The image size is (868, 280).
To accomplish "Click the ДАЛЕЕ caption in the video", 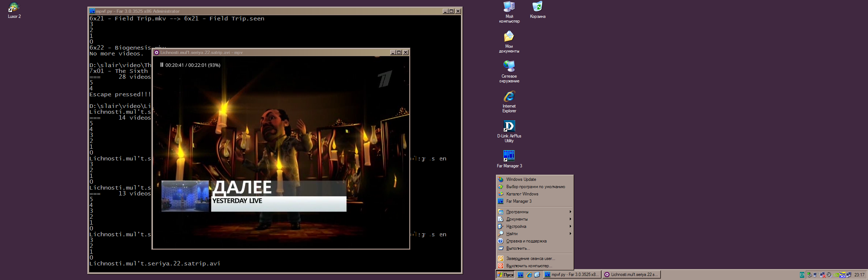I will [242, 187].
